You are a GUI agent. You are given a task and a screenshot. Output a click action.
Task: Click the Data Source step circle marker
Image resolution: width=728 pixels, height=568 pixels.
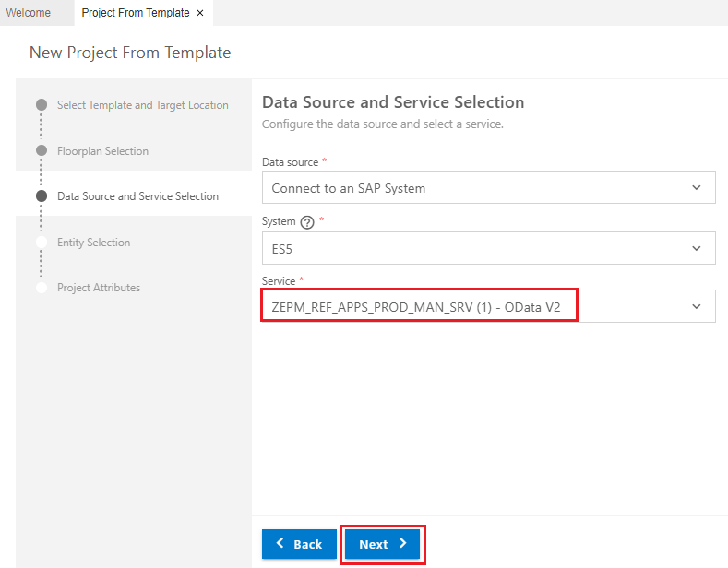point(42,196)
